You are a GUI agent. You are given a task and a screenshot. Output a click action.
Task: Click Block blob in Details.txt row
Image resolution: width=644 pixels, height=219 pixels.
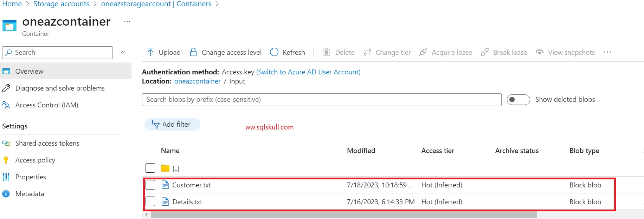[x=585, y=202]
